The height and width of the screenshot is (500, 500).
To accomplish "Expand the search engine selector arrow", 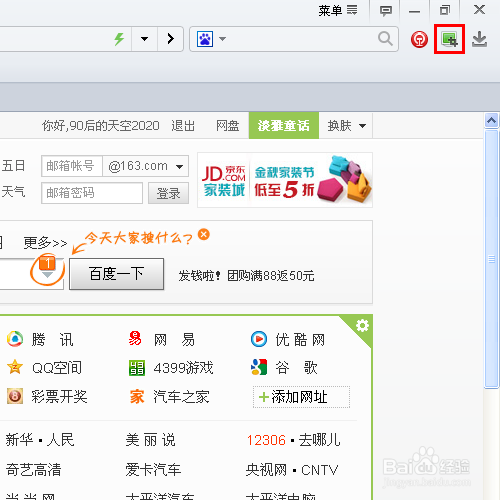I will tap(222, 39).
